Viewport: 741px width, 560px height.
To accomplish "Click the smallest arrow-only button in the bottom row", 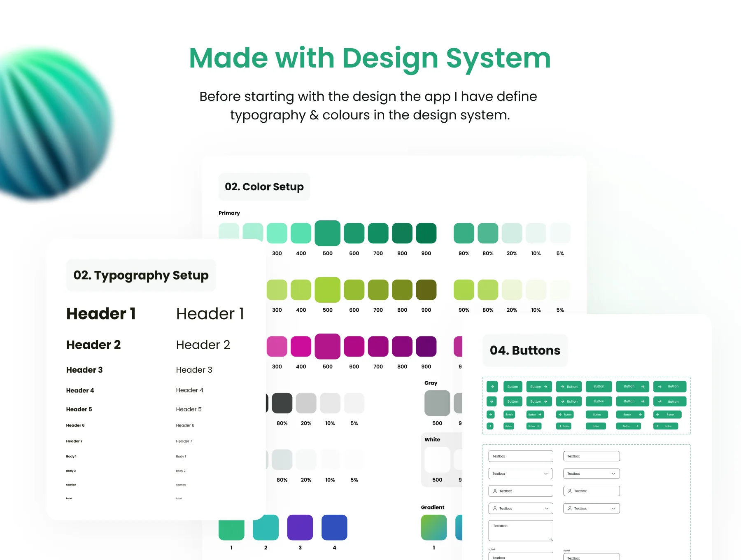I will tap(490, 426).
